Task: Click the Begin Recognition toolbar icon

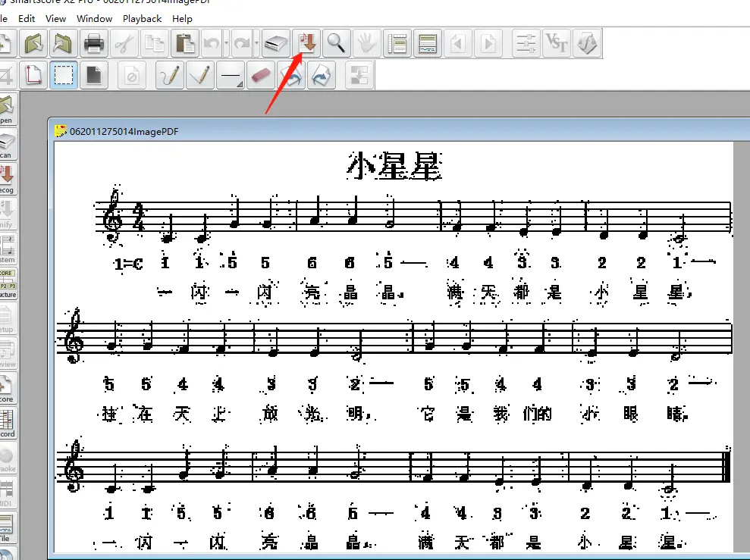Action: pyautogui.click(x=306, y=43)
